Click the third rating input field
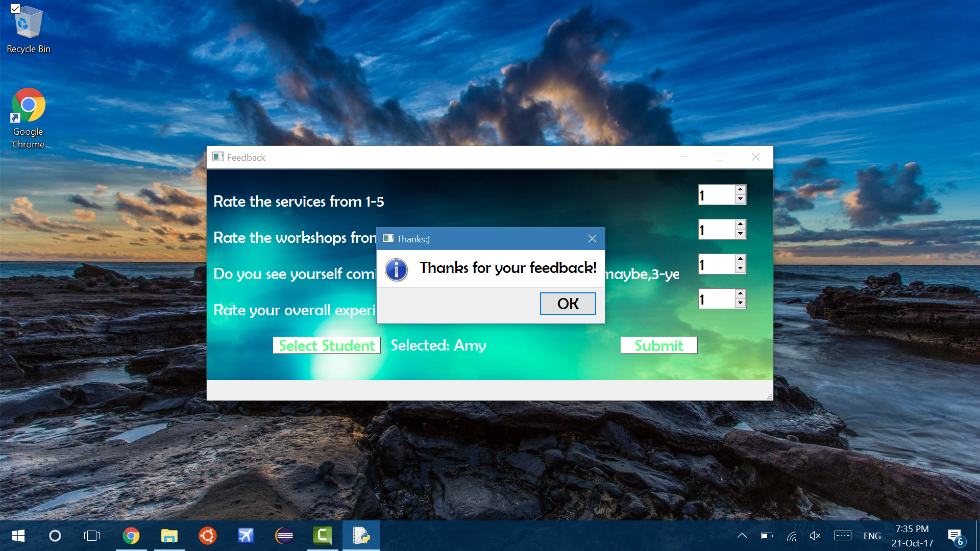 (x=716, y=264)
